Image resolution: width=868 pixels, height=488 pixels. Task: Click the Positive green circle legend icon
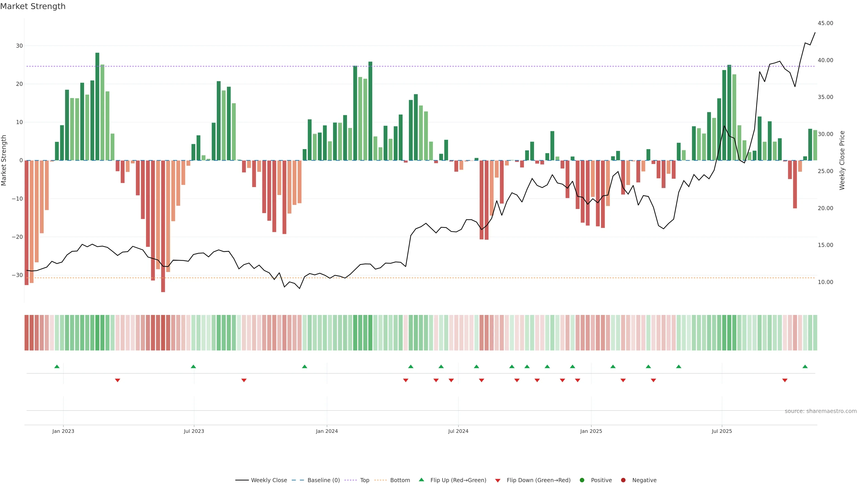(x=582, y=480)
